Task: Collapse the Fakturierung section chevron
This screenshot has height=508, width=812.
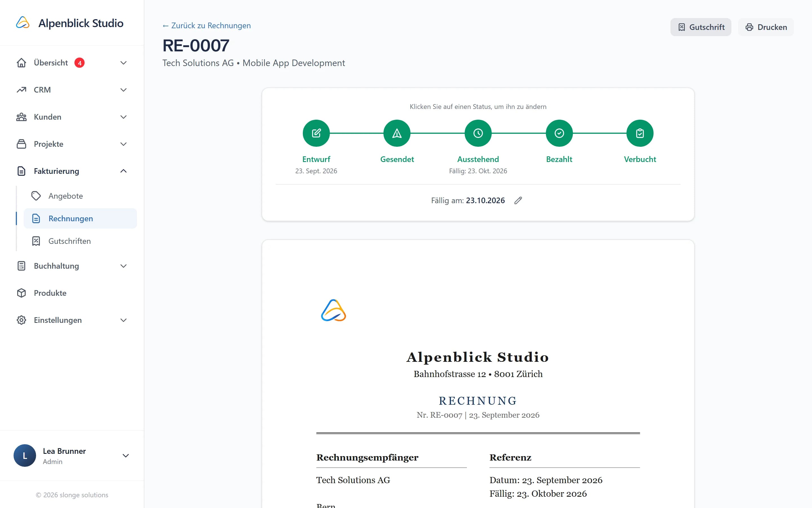Action: coord(123,171)
